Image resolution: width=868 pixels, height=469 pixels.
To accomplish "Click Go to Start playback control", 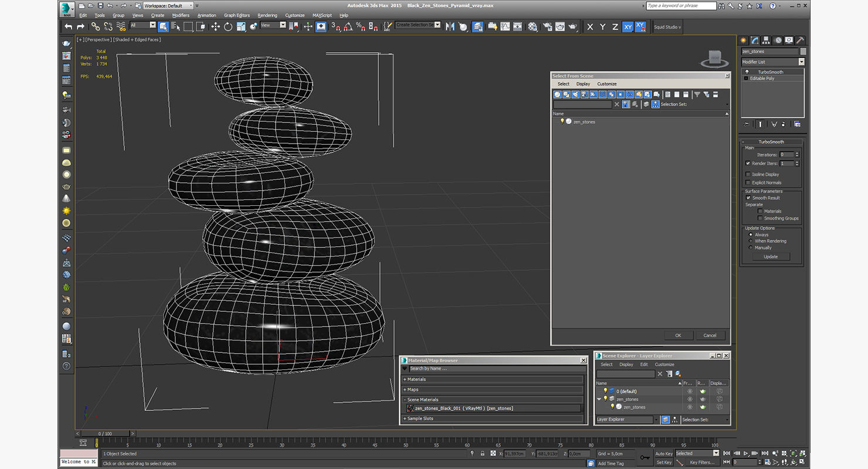I will coord(728,453).
